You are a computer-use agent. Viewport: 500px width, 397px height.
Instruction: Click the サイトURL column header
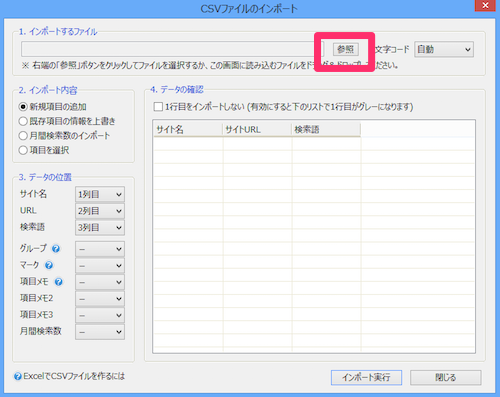[257, 129]
